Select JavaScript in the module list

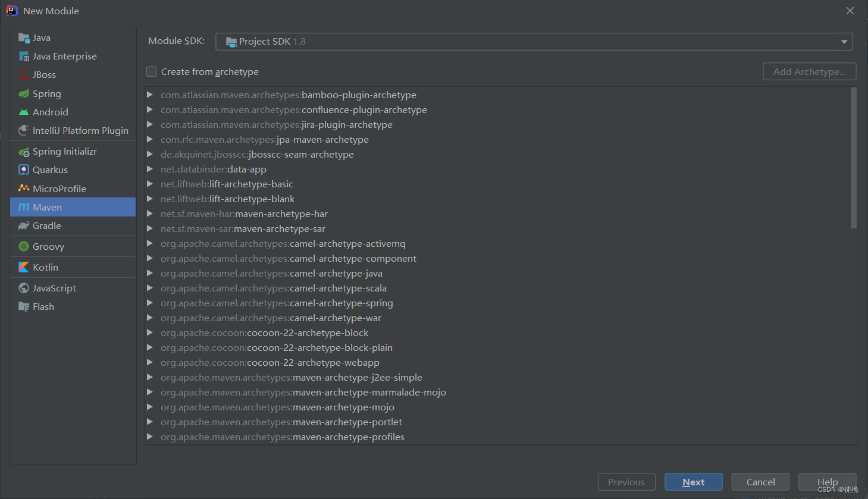(73, 288)
